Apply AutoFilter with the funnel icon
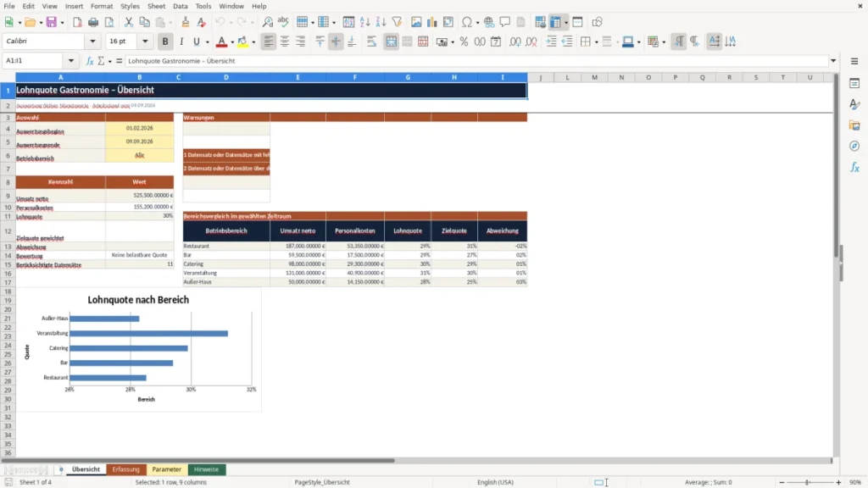The width and height of the screenshot is (868, 488). pyautogui.click(x=397, y=22)
